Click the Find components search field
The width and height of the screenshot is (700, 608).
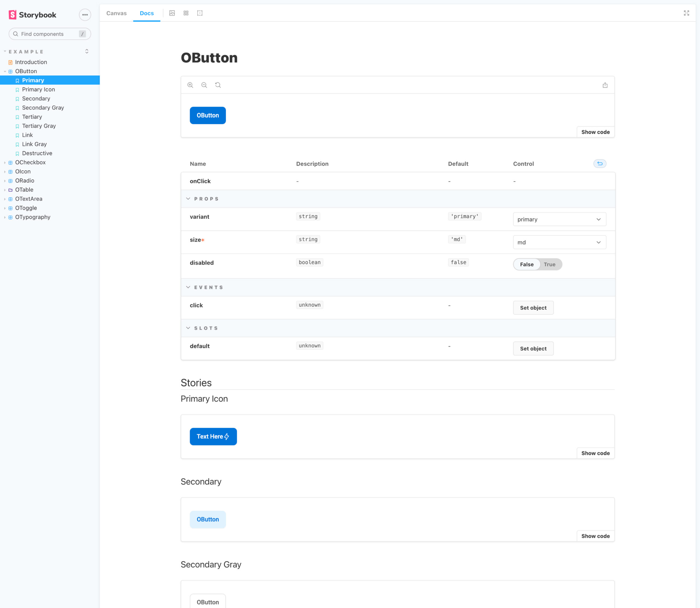click(49, 34)
